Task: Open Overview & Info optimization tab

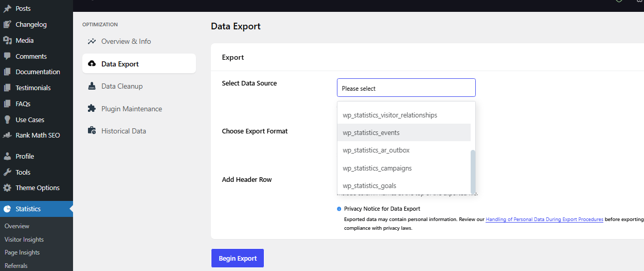Action: [126, 42]
